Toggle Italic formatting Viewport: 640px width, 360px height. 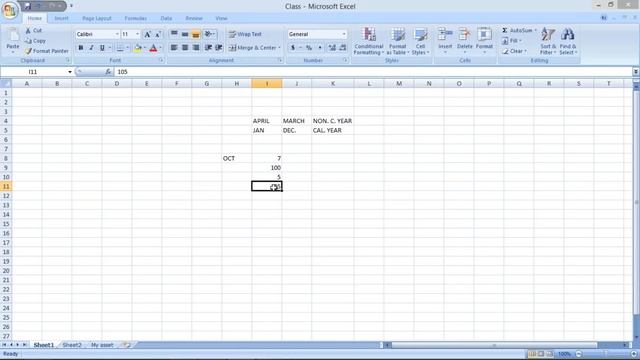click(91, 48)
